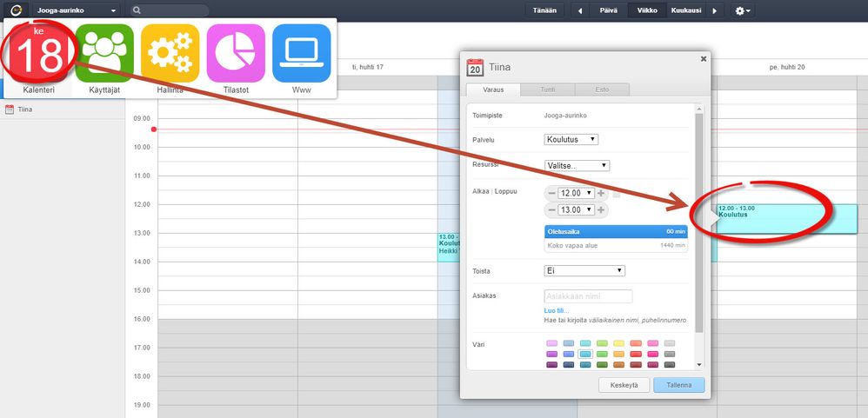Screen dimensions: 868x418
Task: Decrease start time with minus button
Action: pos(552,194)
